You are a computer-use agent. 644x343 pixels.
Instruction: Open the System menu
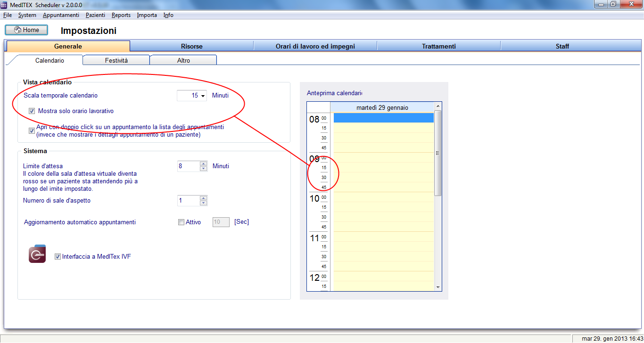pos(27,15)
